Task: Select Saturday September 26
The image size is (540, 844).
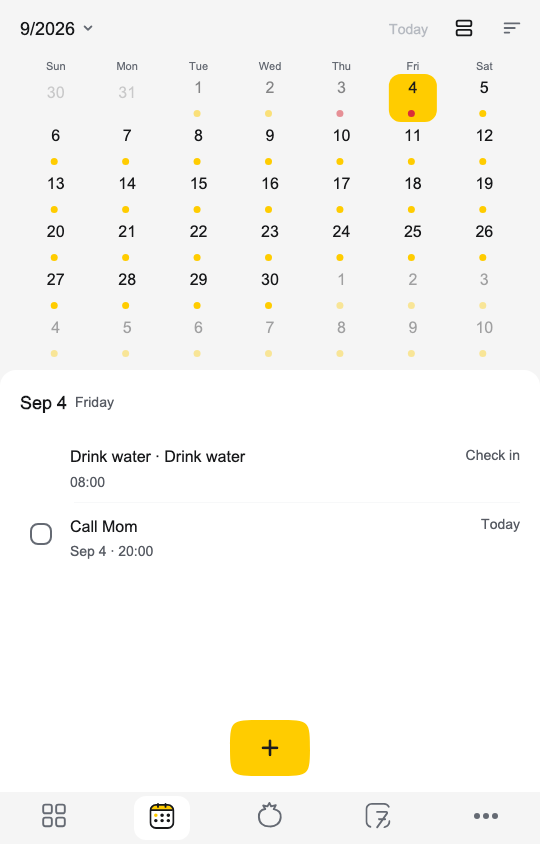Action: (484, 239)
